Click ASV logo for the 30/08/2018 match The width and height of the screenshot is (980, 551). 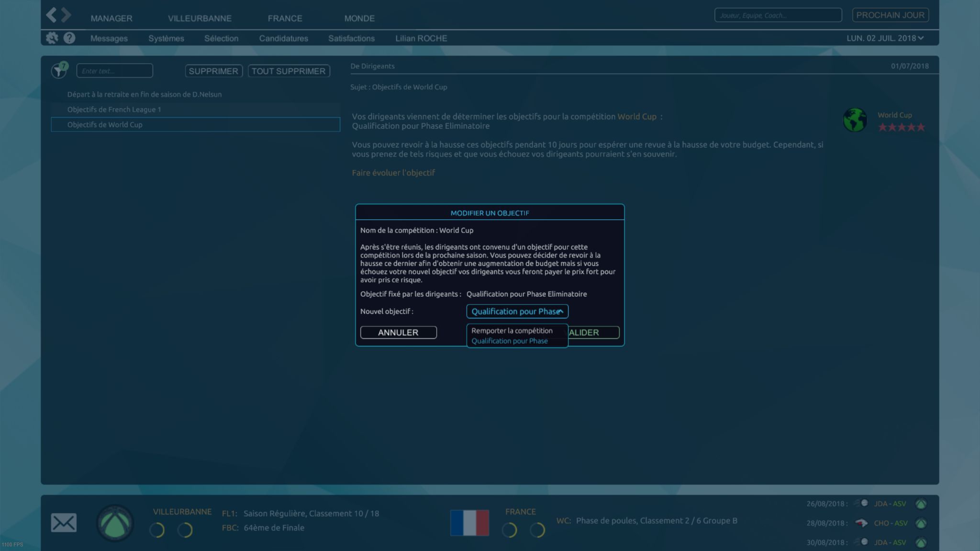tap(921, 542)
